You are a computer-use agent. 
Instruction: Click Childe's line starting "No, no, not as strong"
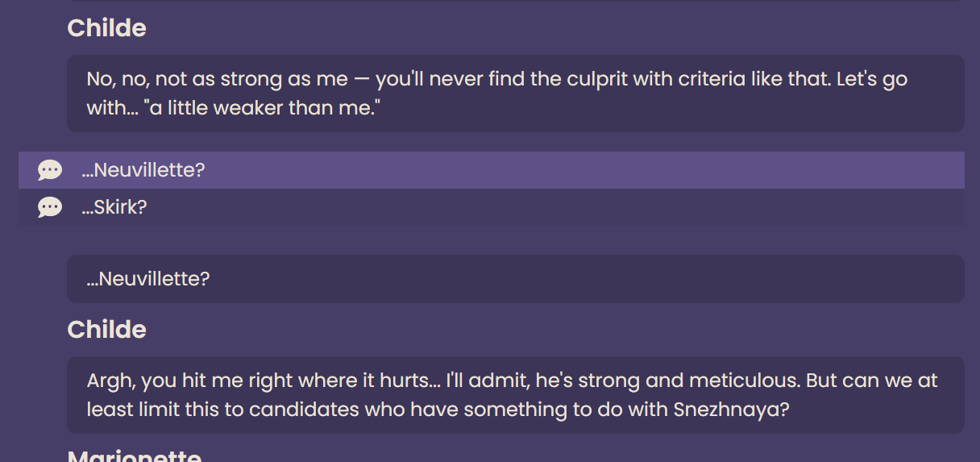(516, 94)
